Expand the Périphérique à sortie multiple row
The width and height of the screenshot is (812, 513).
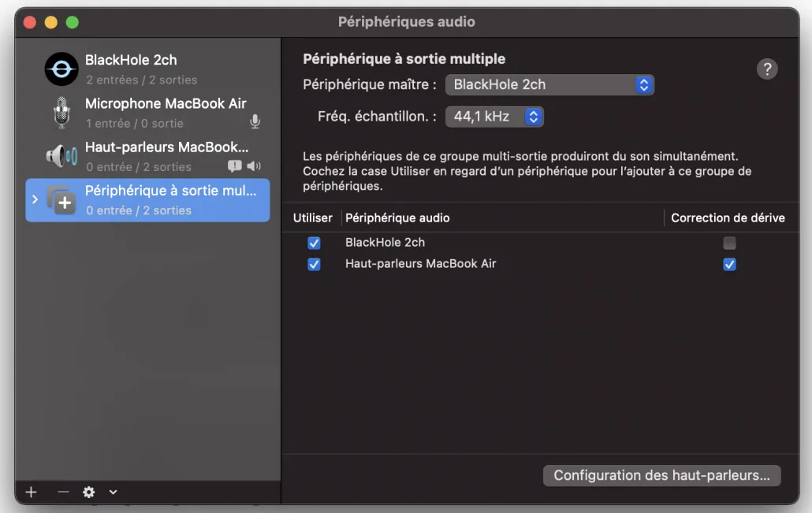pyautogui.click(x=35, y=199)
